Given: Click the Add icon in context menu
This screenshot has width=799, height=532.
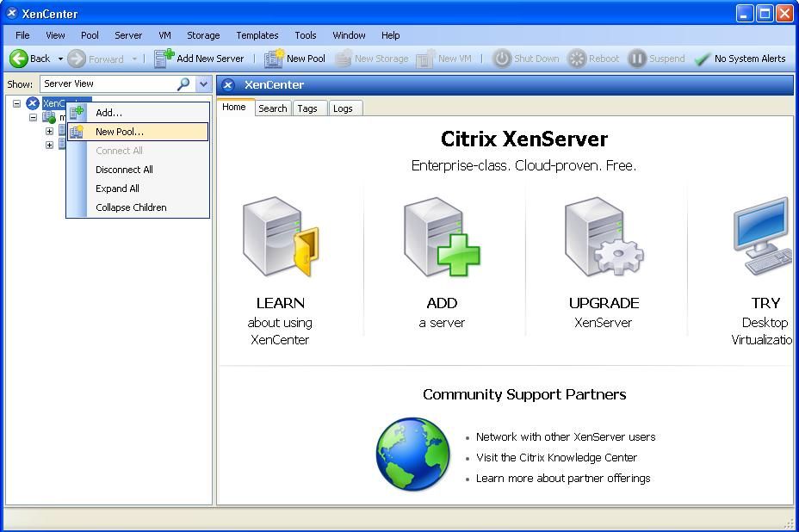Looking at the screenshot, I should pyautogui.click(x=77, y=112).
